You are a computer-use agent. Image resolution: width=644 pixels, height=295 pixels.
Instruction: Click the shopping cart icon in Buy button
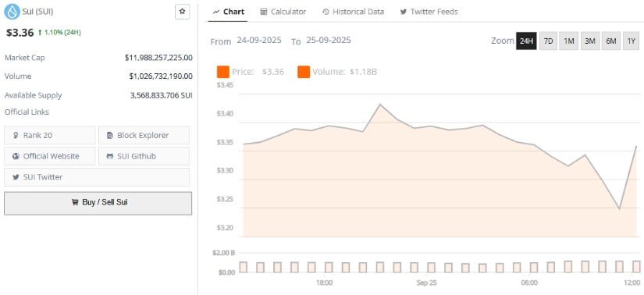point(75,202)
